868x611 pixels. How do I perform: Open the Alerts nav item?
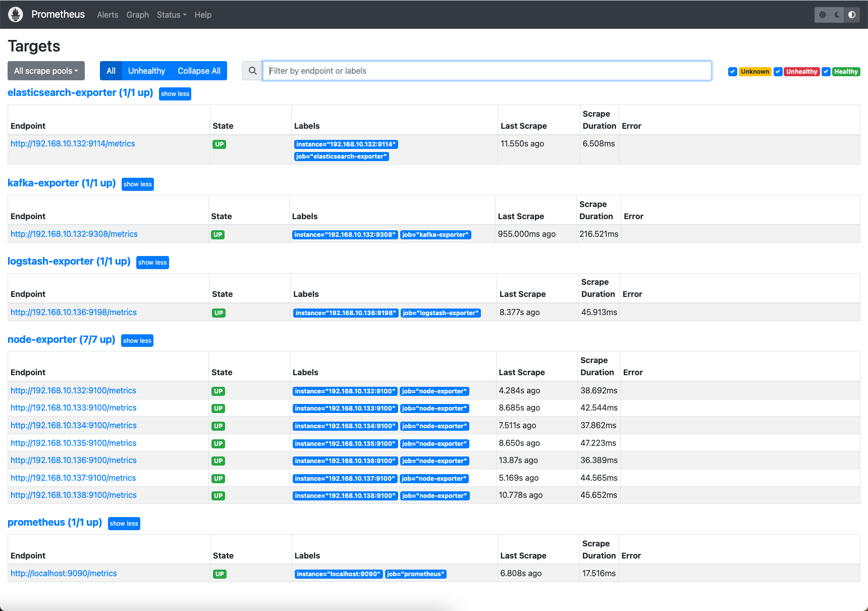pyautogui.click(x=107, y=15)
